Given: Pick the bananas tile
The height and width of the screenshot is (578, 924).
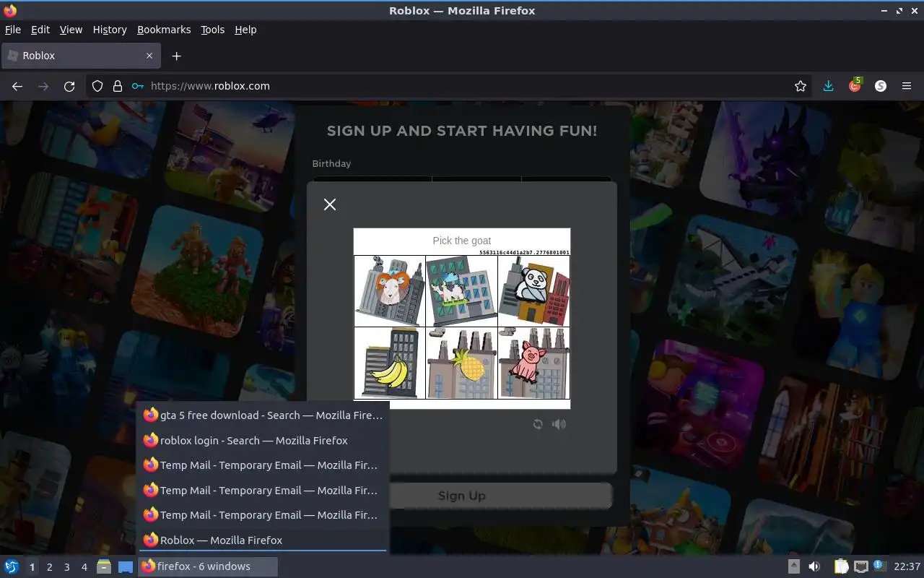Looking at the screenshot, I should click(390, 363).
